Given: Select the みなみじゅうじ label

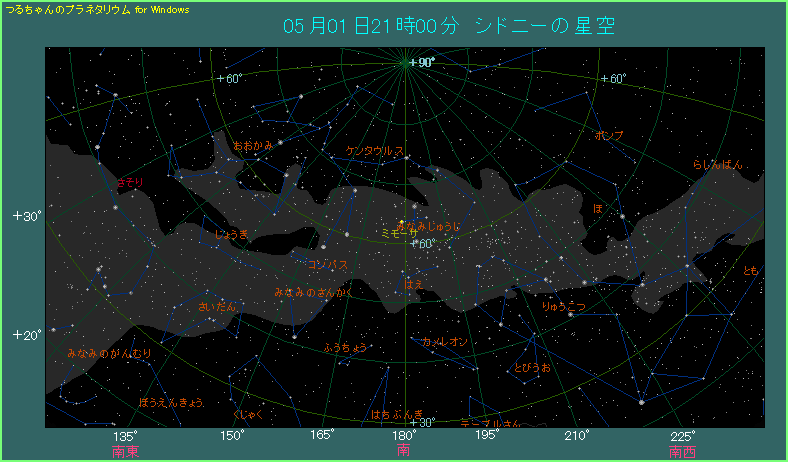Looking at the screenshot, I should pyautogui.click(x=429, y=227).
